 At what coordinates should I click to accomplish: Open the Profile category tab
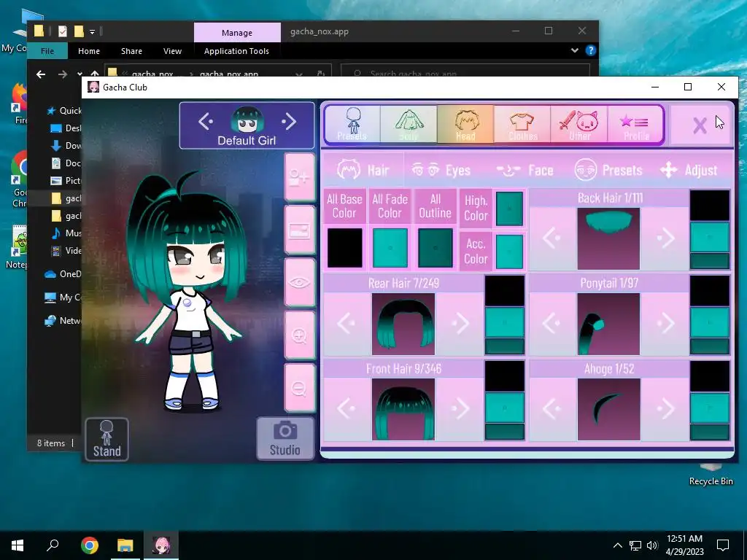(635, 124)
